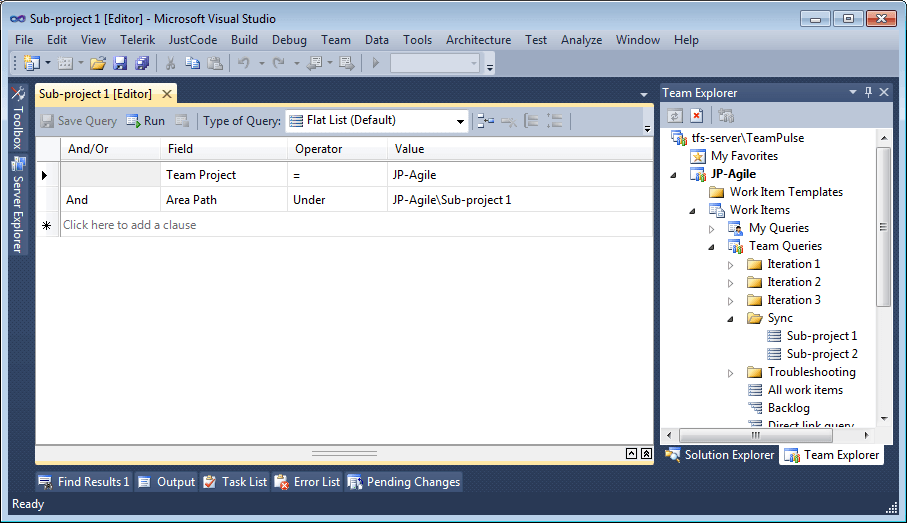Open the Team menu
This screenshot has height=523, width=907.
pyautogui.click(x=336, y=40)
